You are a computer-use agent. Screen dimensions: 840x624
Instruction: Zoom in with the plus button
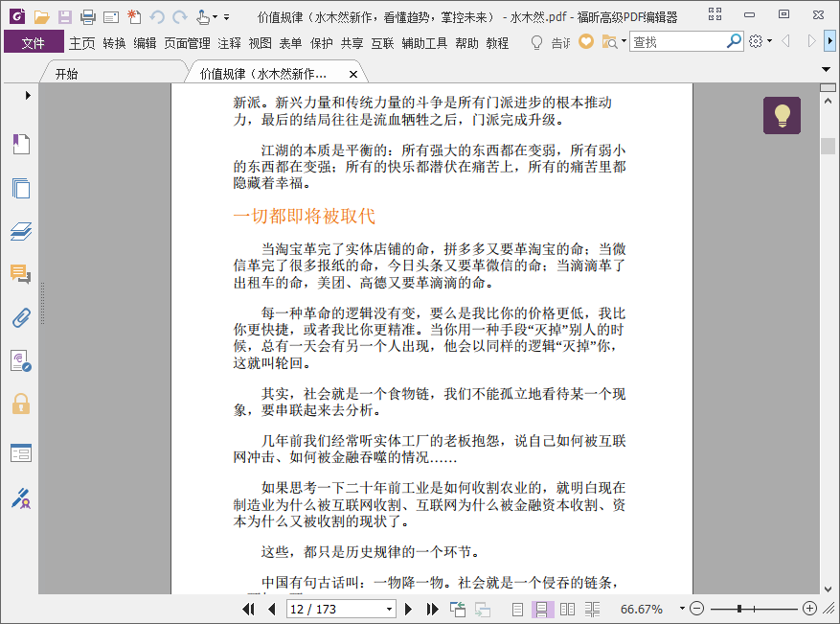tap(809, 609)
